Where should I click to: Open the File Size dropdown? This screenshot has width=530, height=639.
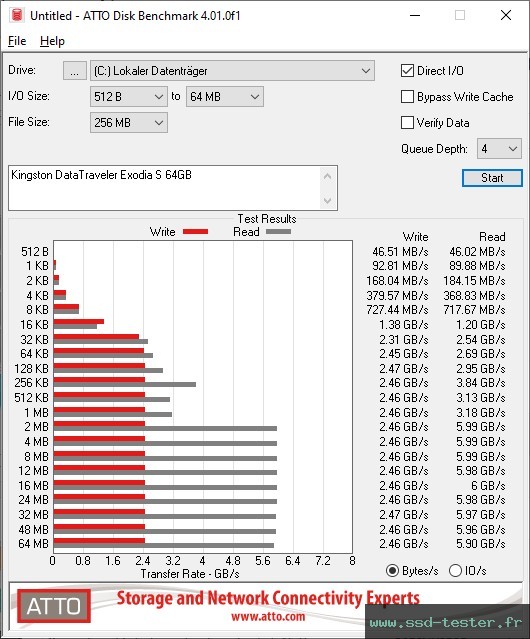point(129,123)
